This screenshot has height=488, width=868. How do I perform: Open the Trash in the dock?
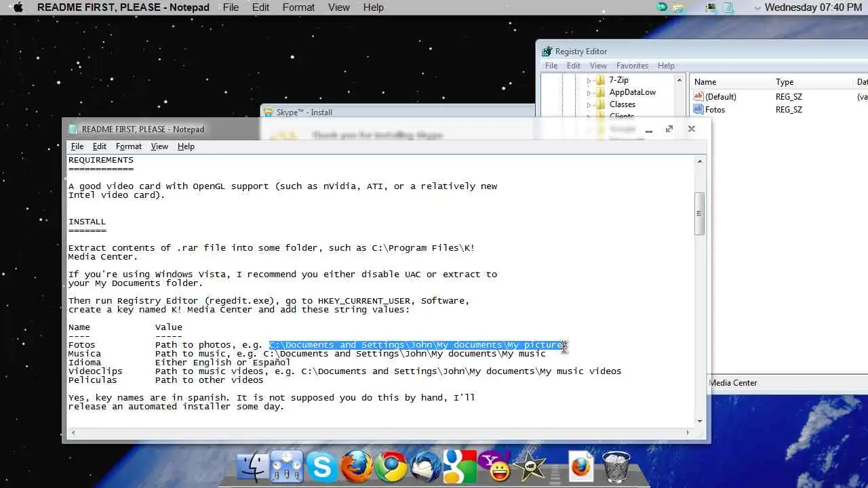[616, 468]
